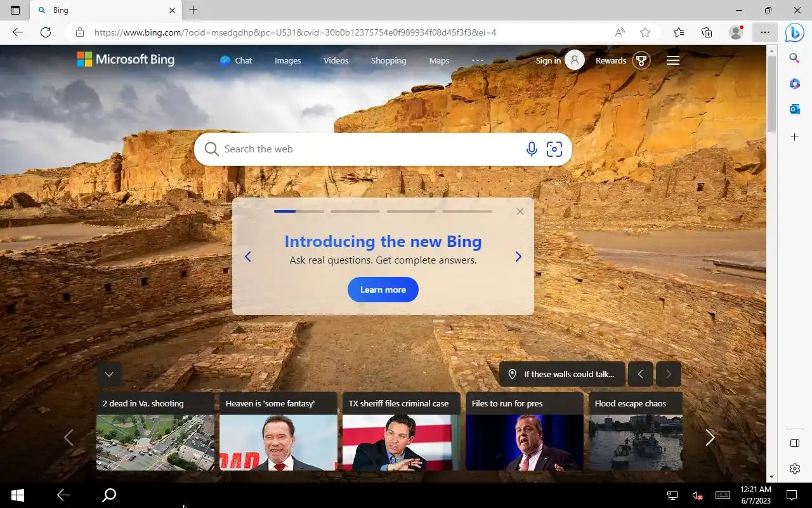Start voice search with microphone
The image size is (812, 508).
tap(532, 149)
